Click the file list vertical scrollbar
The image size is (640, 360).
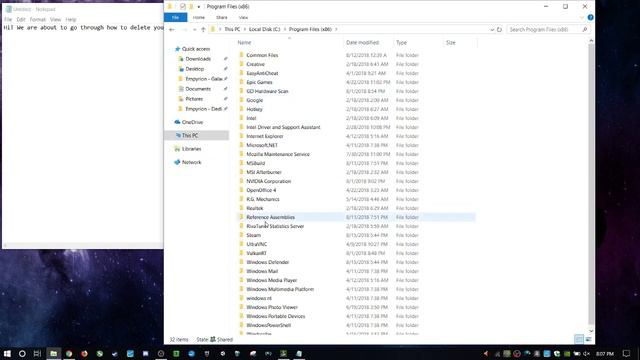[591, 184]
